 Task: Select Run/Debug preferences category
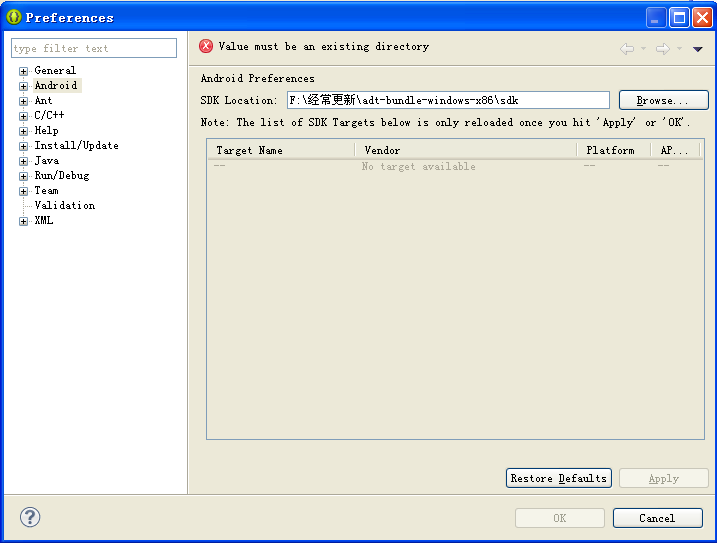(62, 176)
